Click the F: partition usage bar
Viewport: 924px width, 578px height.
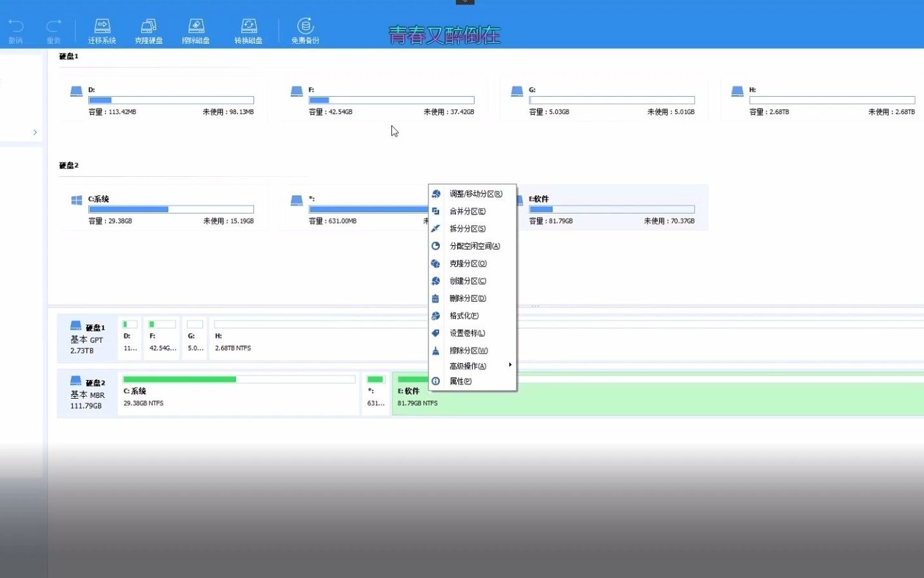tap(391, 100)
